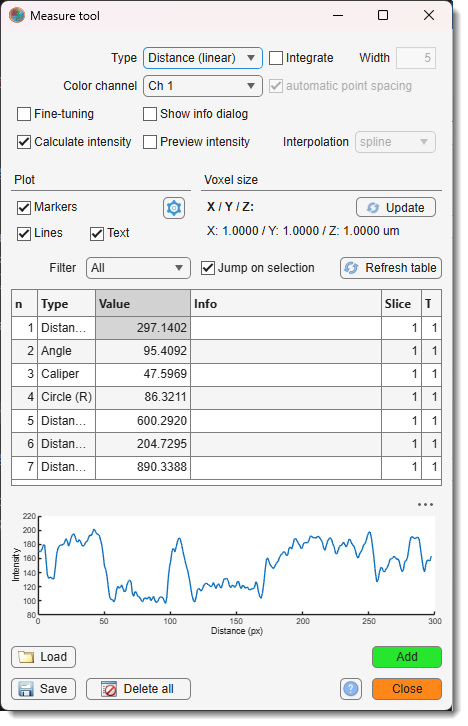This screenshot has width=468, height=726.
Task: Click the green Add button
Action: tap(407, 657)
